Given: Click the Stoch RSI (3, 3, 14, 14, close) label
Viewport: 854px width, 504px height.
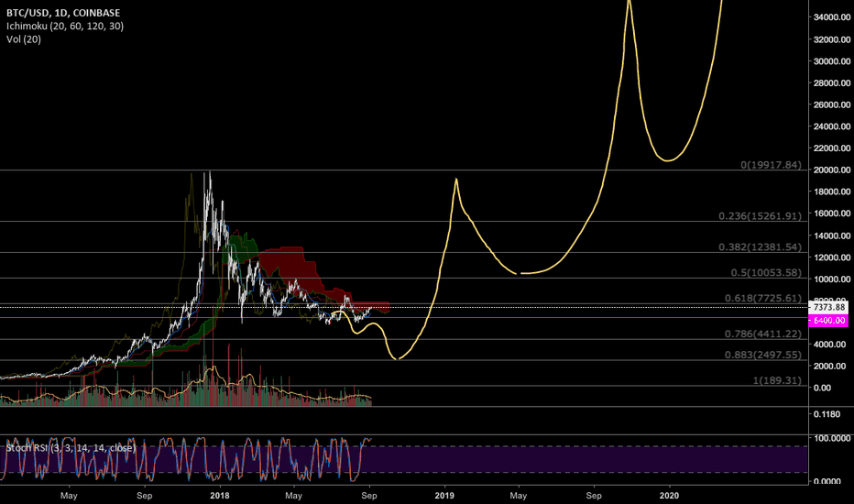Looking at the screenshot, I should [71, 448].
